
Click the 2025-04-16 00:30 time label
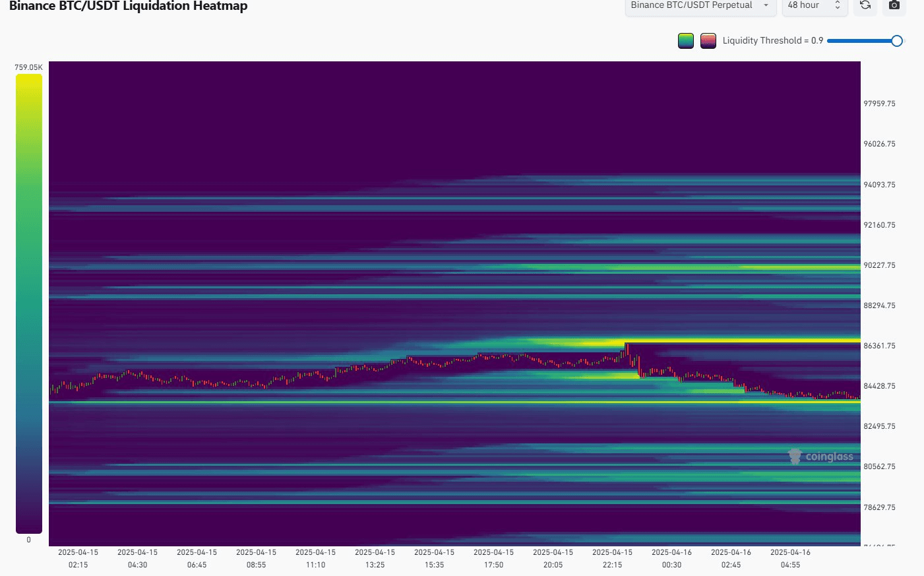671,558
